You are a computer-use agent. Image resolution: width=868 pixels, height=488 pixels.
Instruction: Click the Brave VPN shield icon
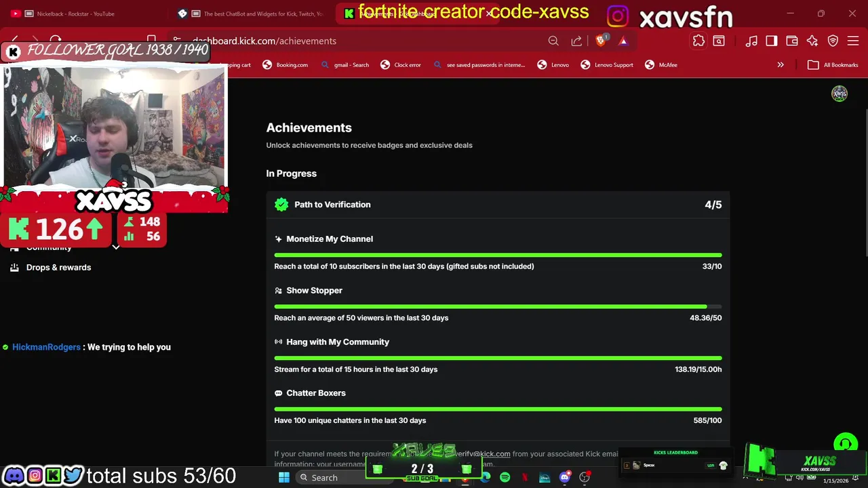[x=833, y=41]
